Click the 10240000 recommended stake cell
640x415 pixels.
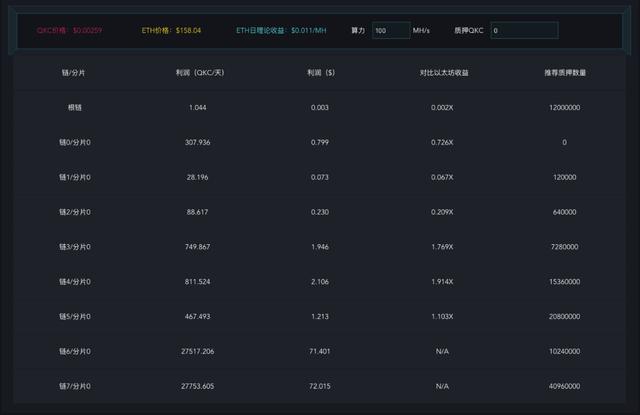pos(564,351)
